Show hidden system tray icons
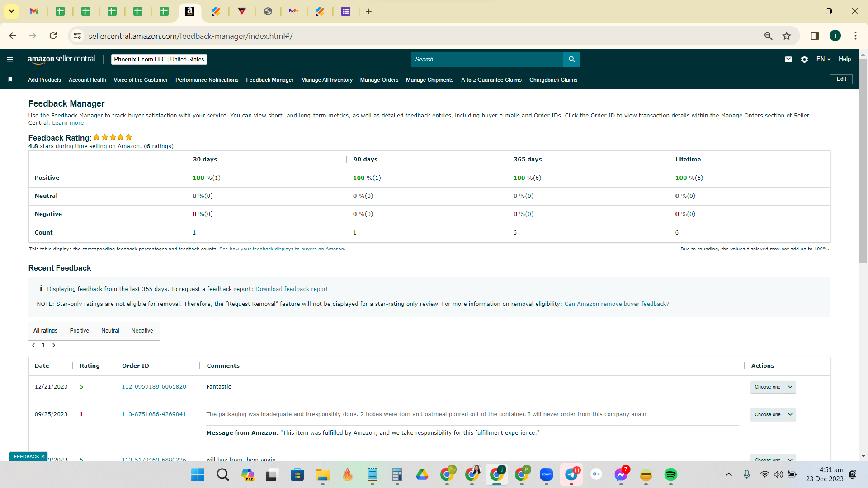Image resolution: width=868 pixels, height=488 pixels. 728,474
